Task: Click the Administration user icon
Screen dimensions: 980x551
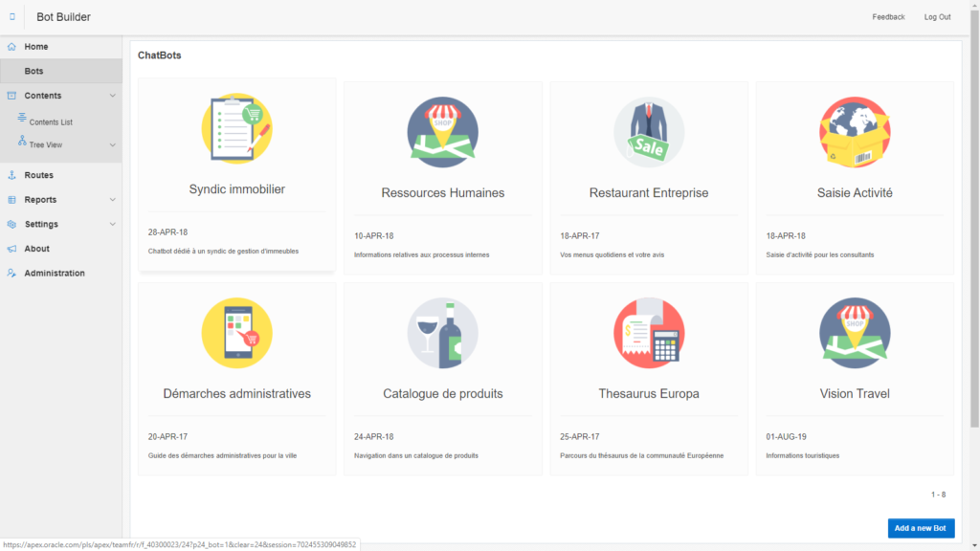Action: (x=11, y=273)
